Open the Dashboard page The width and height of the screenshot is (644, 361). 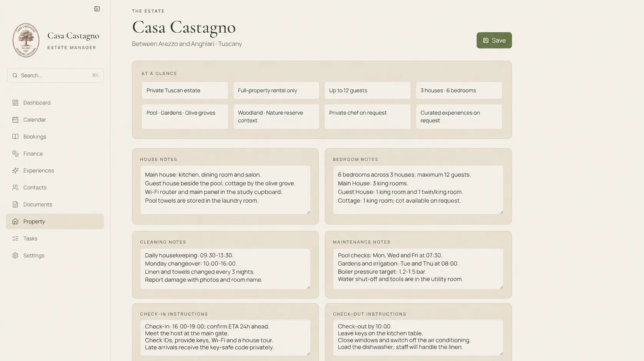point(55,103)
